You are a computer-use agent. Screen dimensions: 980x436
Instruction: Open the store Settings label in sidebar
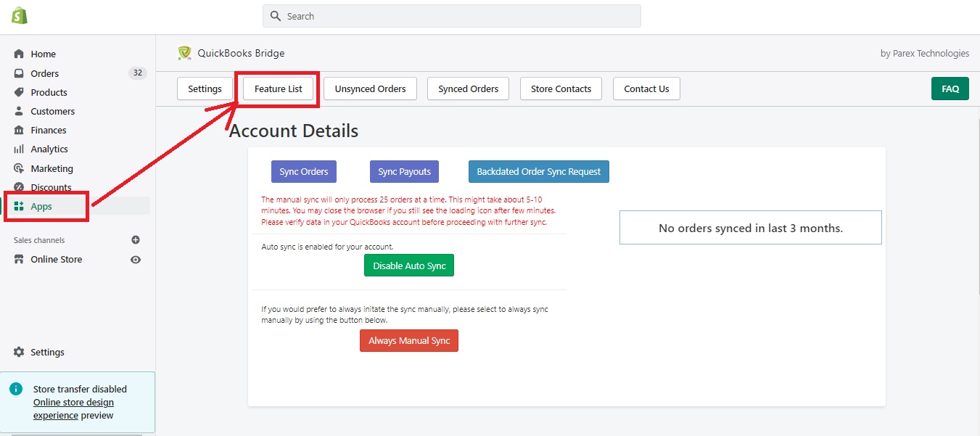[47, 352]
